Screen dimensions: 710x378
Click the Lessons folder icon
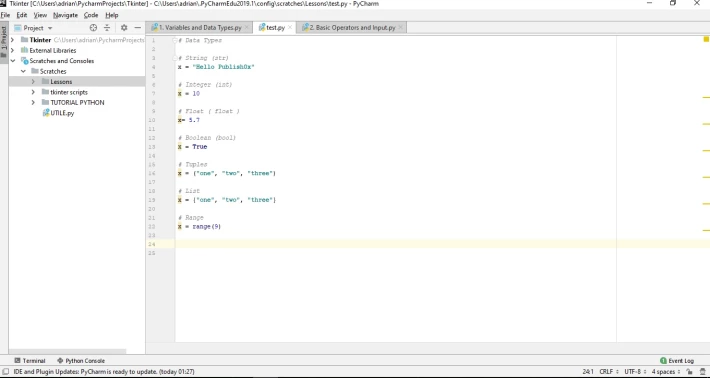(x=45, y=81)
